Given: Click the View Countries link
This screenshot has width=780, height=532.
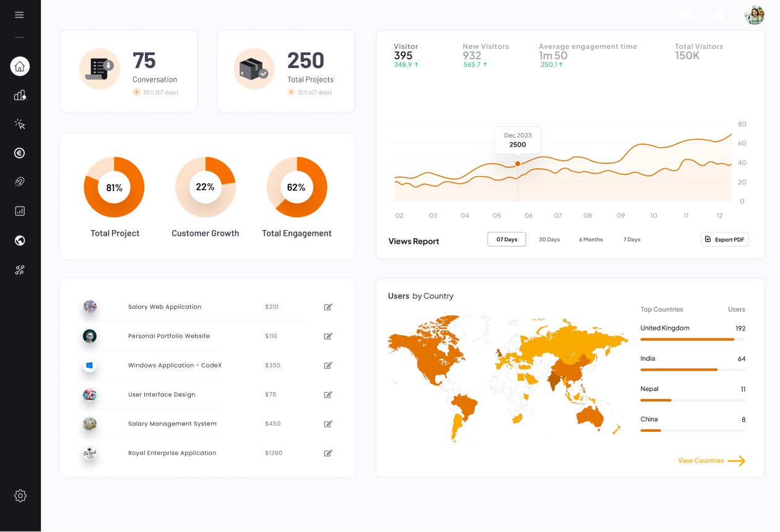Looking at the screenshot, I should [x=701, y=460].
